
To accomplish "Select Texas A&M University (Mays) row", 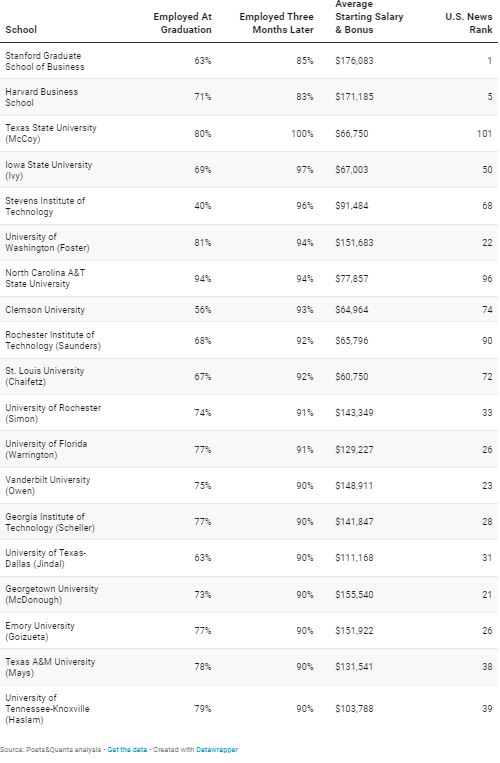I will pyautogui.click(x=249, y=667).
